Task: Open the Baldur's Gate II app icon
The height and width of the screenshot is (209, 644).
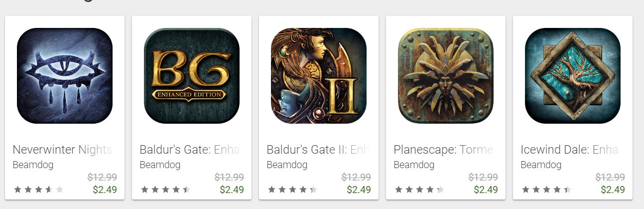Action: point(319,76)
